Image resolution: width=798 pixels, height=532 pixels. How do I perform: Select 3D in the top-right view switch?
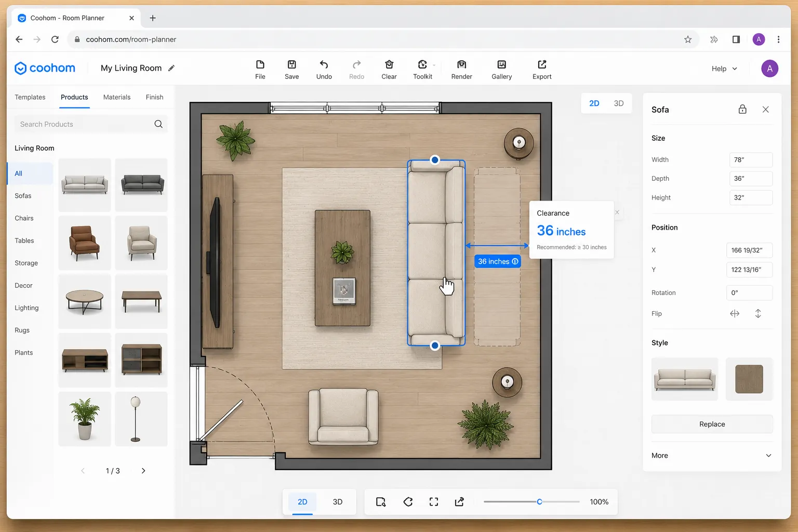point(619,103)
